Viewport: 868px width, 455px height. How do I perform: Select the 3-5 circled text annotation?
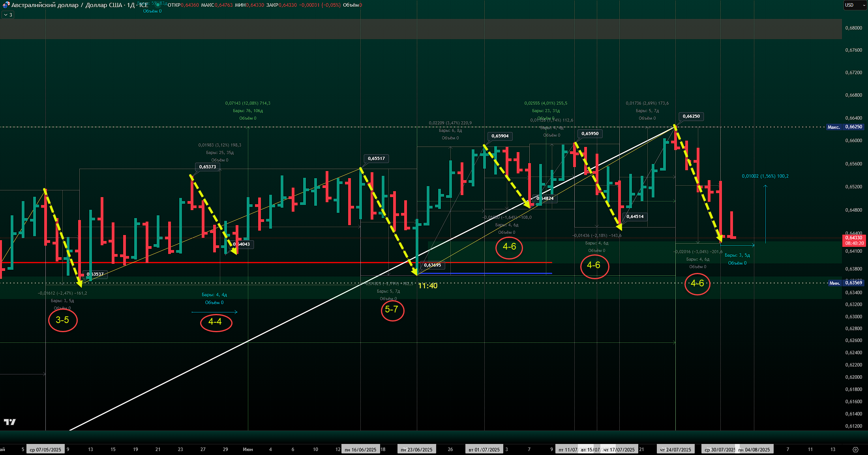click(62, 320)
